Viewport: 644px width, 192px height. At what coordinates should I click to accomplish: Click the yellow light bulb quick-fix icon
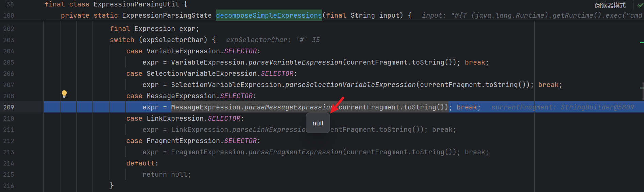click(64, 94)
